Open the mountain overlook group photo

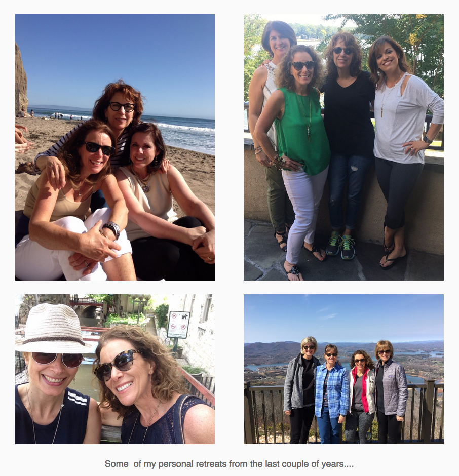tap(343, 369)
